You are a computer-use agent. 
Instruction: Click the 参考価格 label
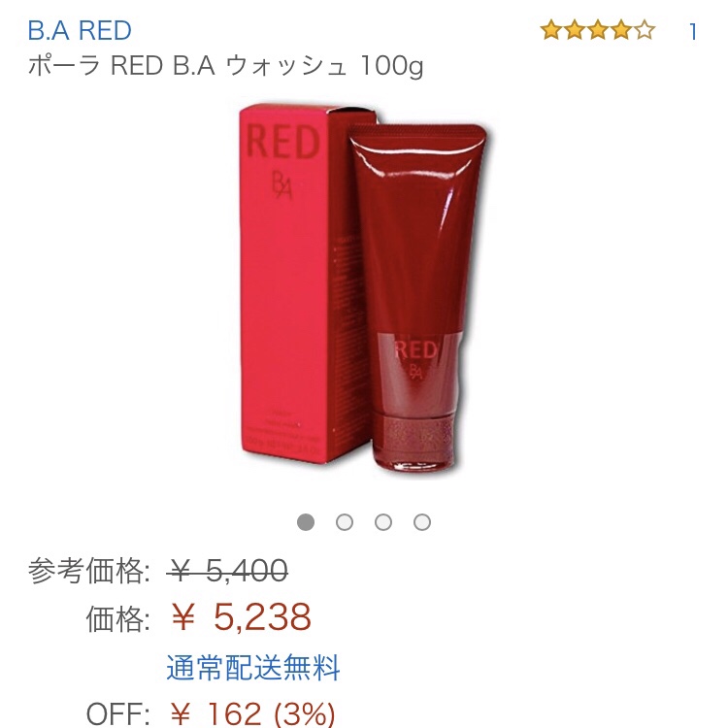click(88, 571)
